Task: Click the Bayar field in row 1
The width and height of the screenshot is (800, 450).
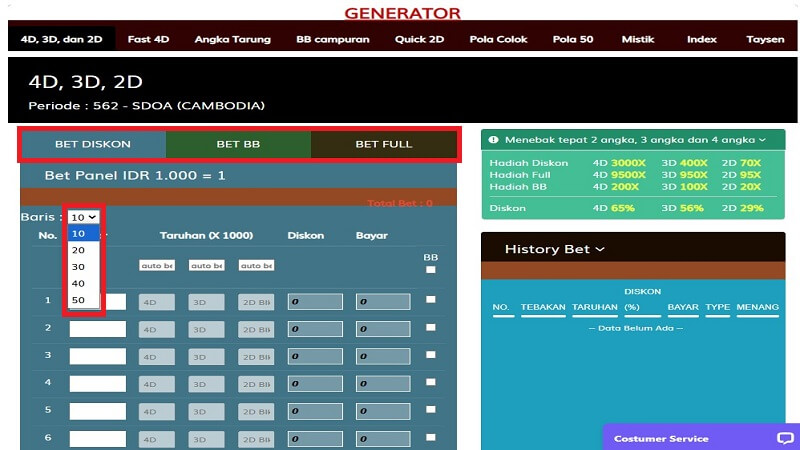Action: coord(383,302)
